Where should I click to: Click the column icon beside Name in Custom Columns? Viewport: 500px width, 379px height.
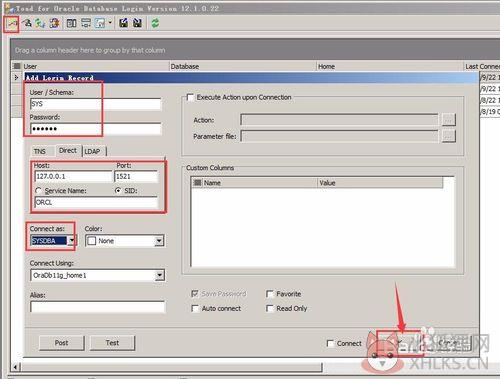198,183
